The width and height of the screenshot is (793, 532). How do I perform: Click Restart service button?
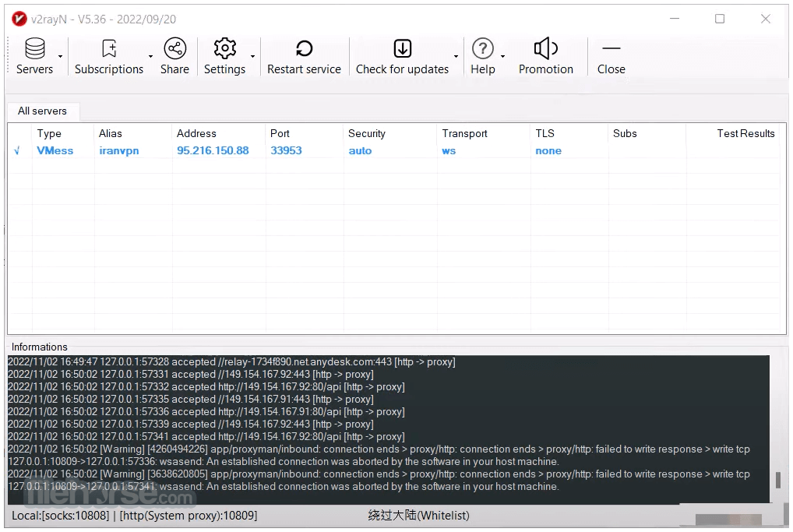[304, 57]
